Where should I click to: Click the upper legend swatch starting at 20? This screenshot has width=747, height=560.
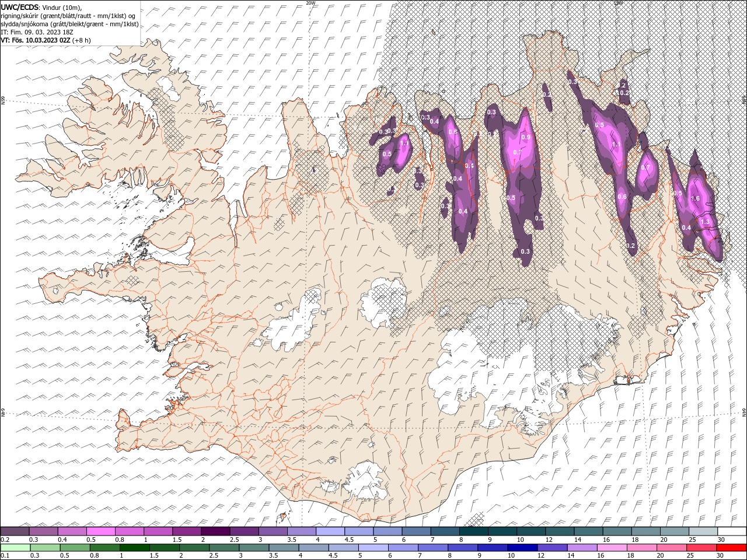coord(675,531)
